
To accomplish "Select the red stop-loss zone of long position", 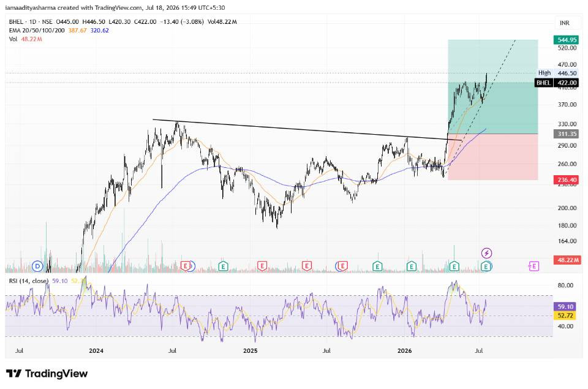I will pos(492,157).
